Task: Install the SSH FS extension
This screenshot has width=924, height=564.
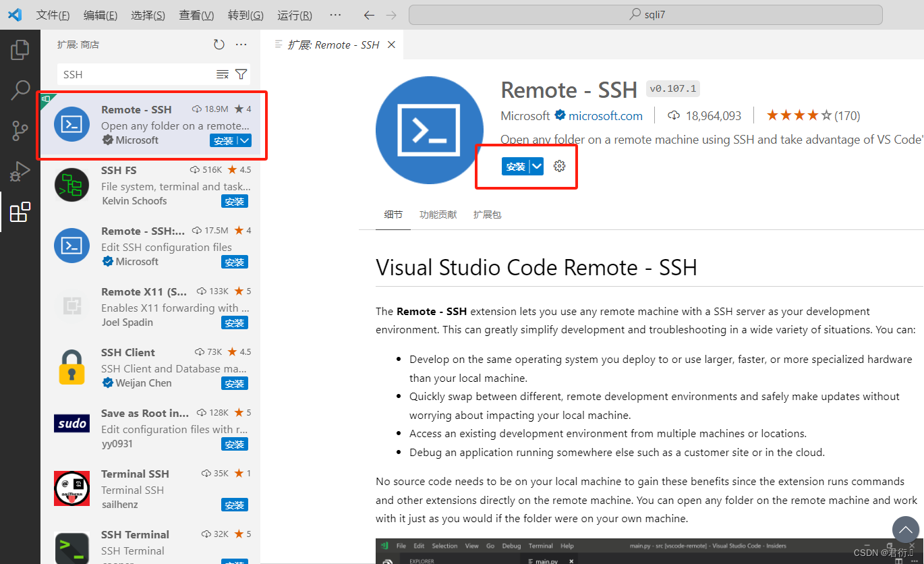Action: [235, 201]
